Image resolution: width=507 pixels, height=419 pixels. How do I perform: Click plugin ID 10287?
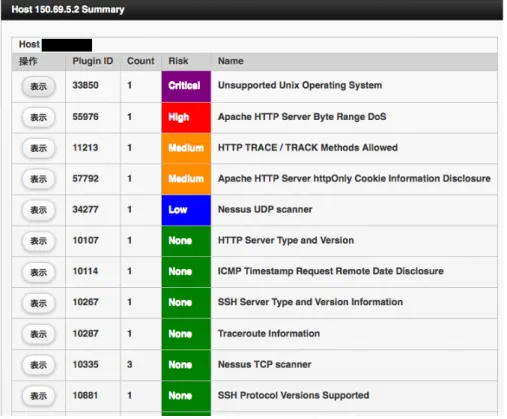tap(85, 333)
